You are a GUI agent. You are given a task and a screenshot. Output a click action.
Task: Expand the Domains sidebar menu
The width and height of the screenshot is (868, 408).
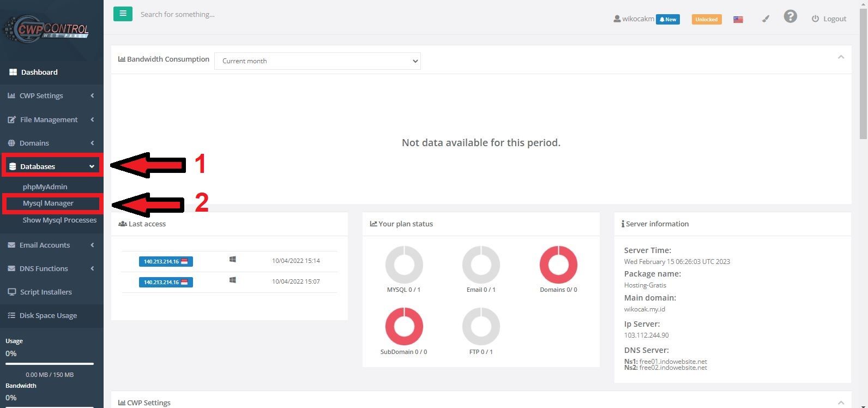(51, 143)
